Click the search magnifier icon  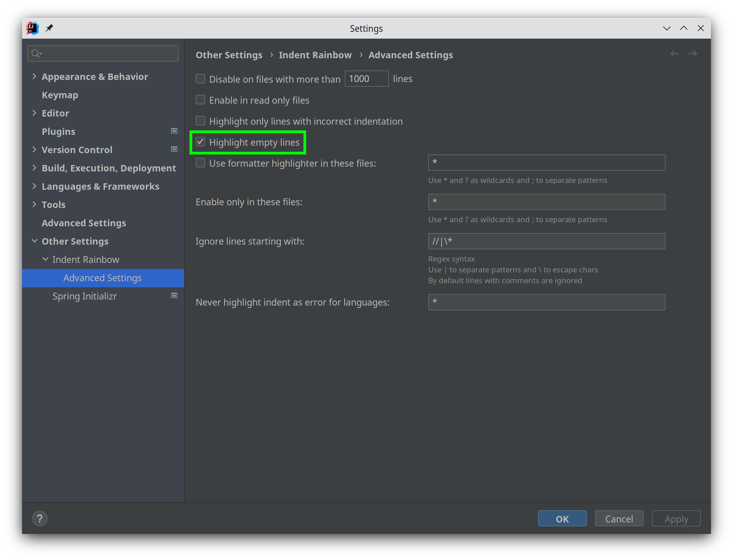point(36,54)
